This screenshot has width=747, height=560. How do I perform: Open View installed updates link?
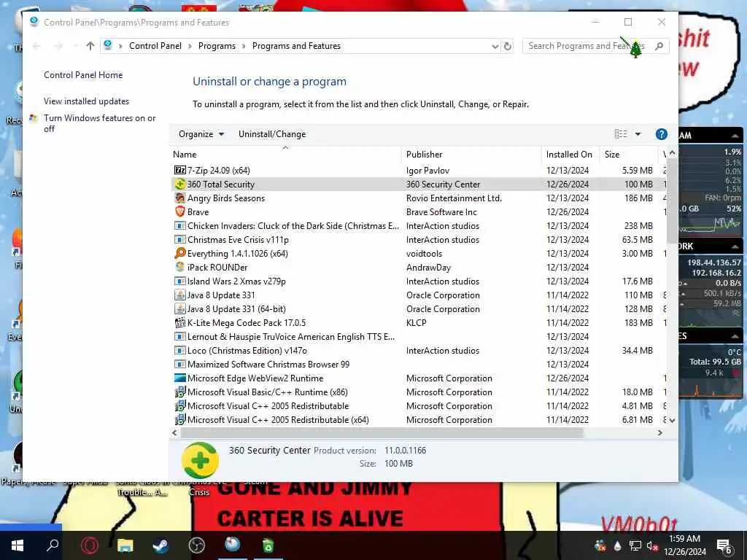coord(86,101)
